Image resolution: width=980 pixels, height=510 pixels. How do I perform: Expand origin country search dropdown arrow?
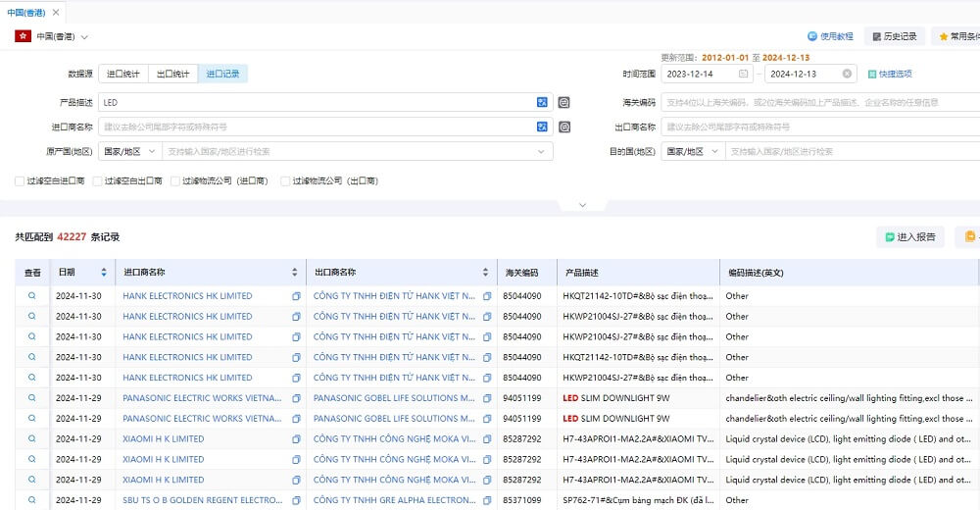click(541, 151)
